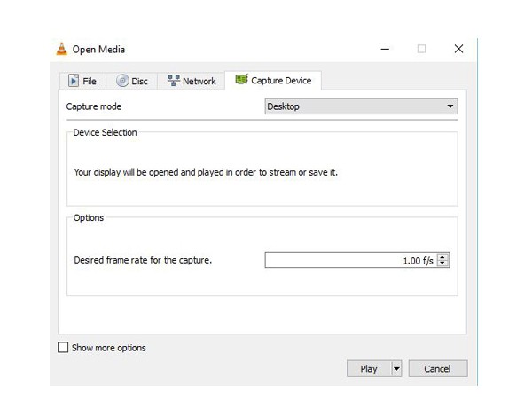
Task: Click the VLC cone icon in title bar
Action: pos(61,50)
